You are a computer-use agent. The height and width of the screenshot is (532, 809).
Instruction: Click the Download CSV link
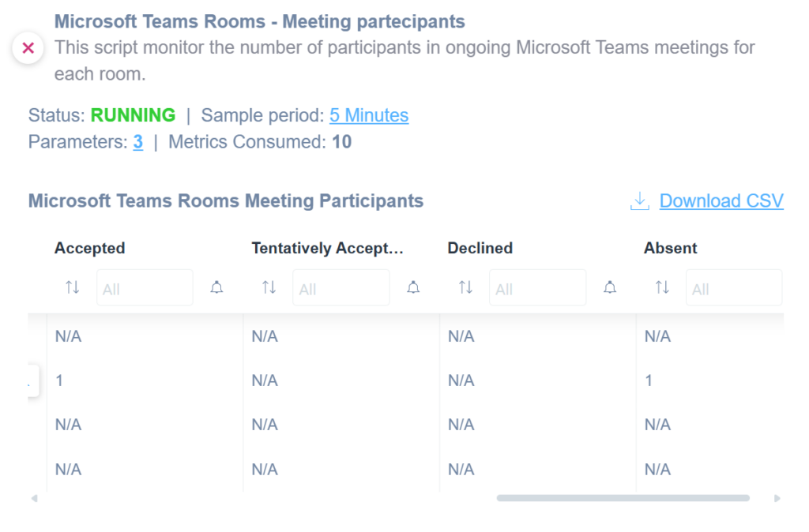[721, 201]
